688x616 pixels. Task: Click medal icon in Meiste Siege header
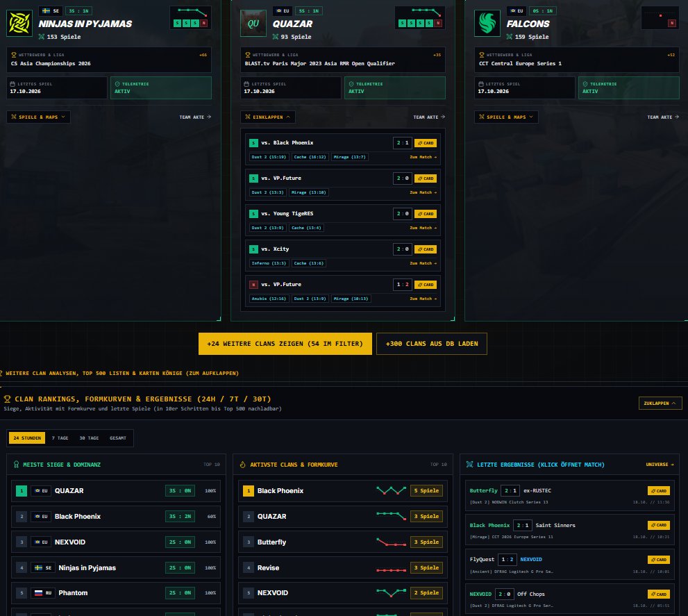(16, 464)
